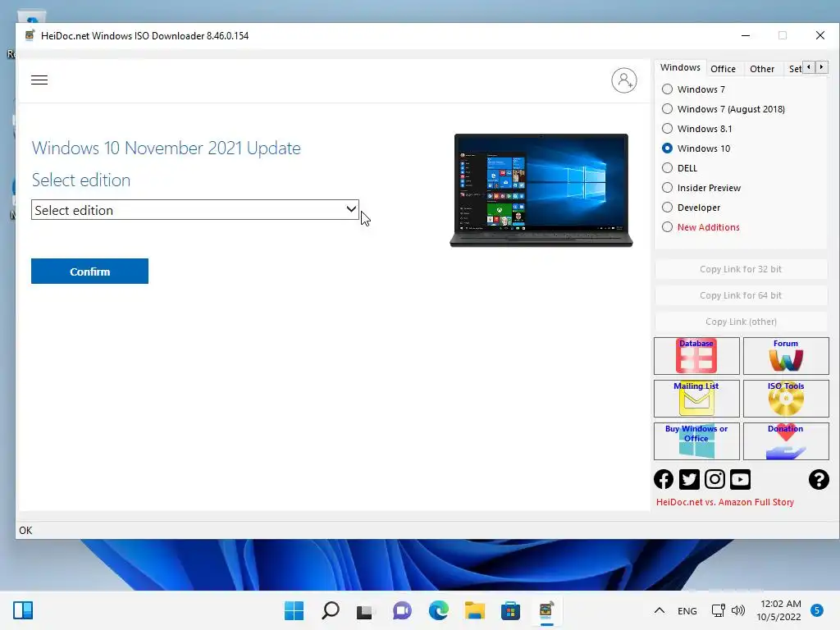Open HeiDoc.net vs. Amazon Full Story link
Image resolution: width=840 pixels, height=630 pixels.
tap(725, 502)
